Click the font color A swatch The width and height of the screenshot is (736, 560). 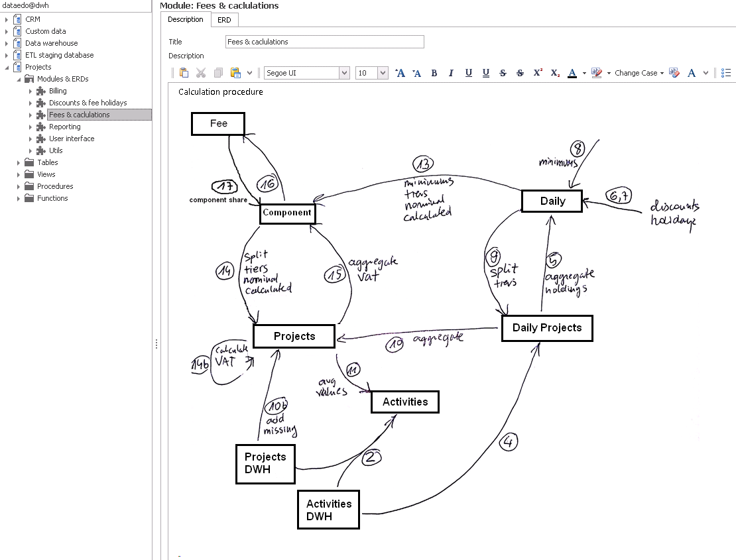[572, 73]
